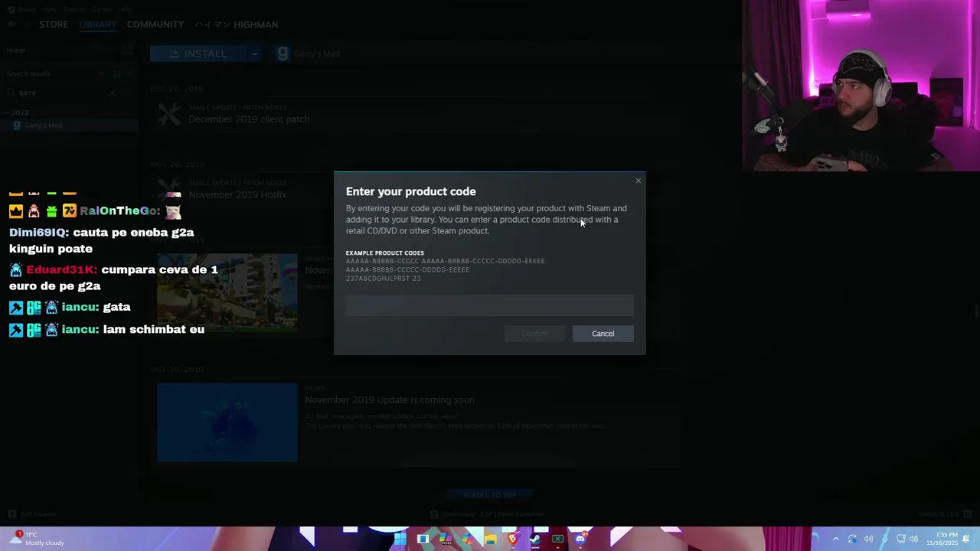Open the install options dropdown arrow
Image resolution: width=980 pixels, height=551 pixels.
pos(254,54)
